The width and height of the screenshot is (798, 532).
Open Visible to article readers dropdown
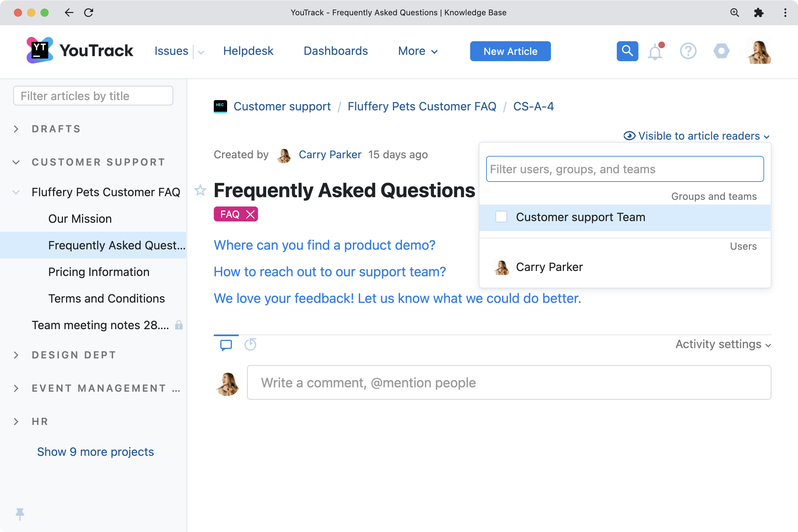(x=697, y=136)
